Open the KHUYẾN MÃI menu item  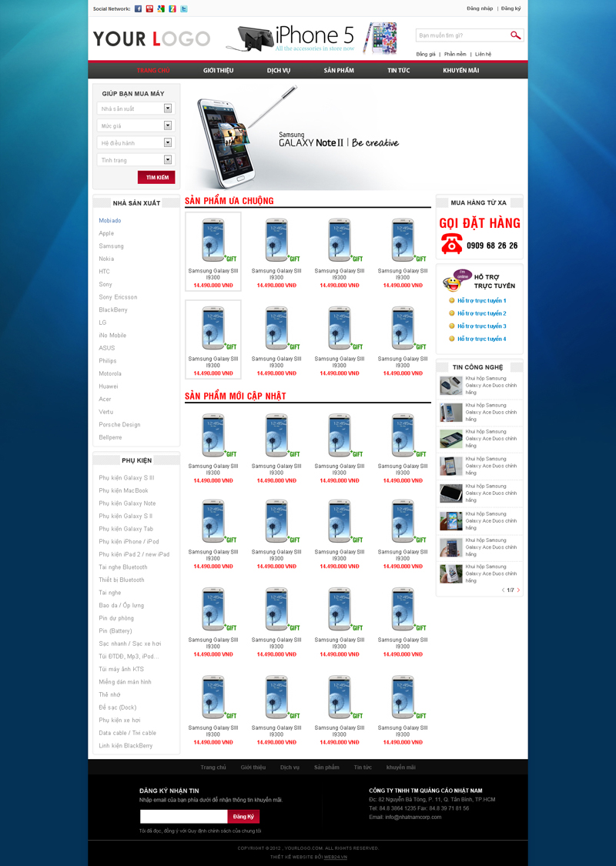460,70
